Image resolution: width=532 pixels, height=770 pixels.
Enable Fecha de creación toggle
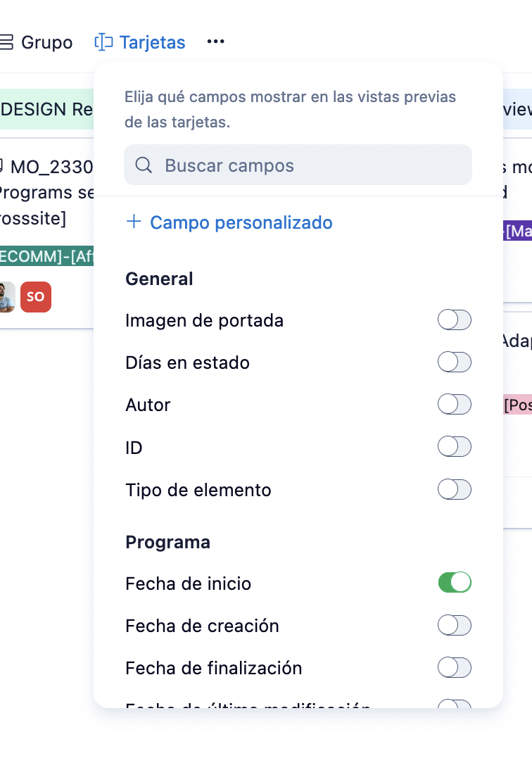click(x=454, y=625)
